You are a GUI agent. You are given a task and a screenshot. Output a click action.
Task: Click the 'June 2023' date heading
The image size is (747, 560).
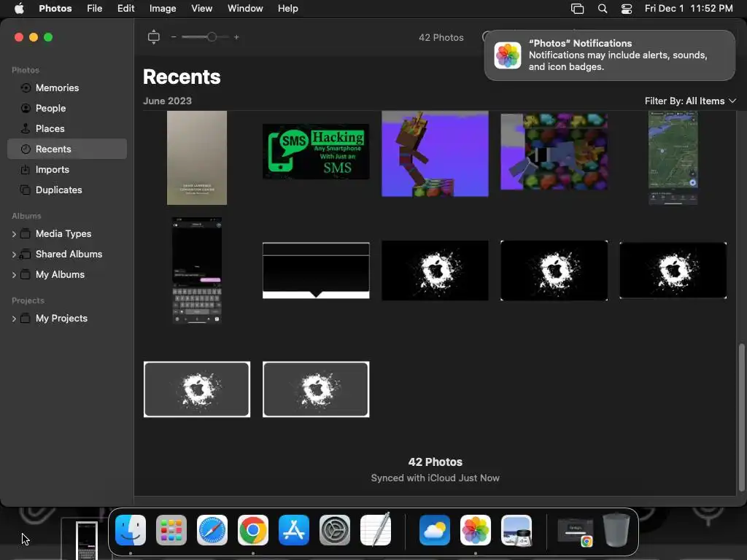point(167,101)
